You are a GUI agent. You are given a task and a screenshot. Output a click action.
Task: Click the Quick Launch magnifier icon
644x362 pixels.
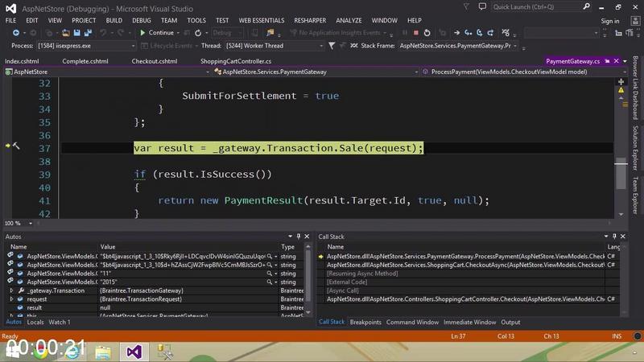[x=587, y=6]
